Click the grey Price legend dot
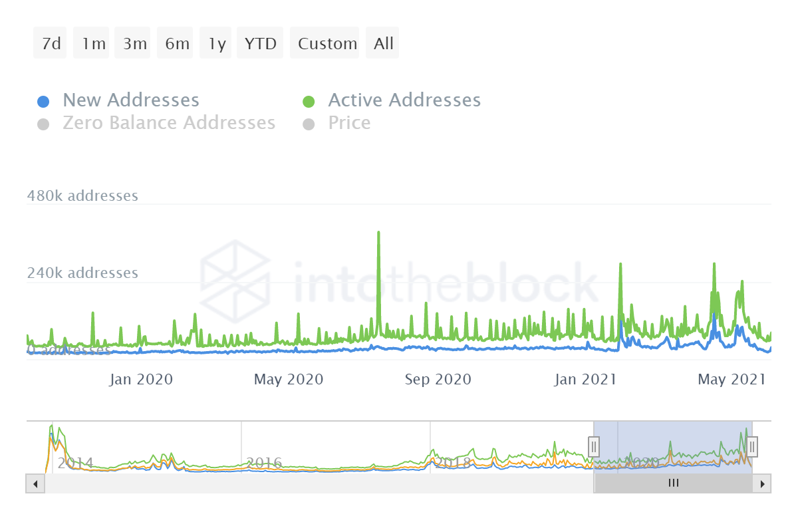This screenshot has height=532, width=798. pyautogui.click(x=309, y=124)
